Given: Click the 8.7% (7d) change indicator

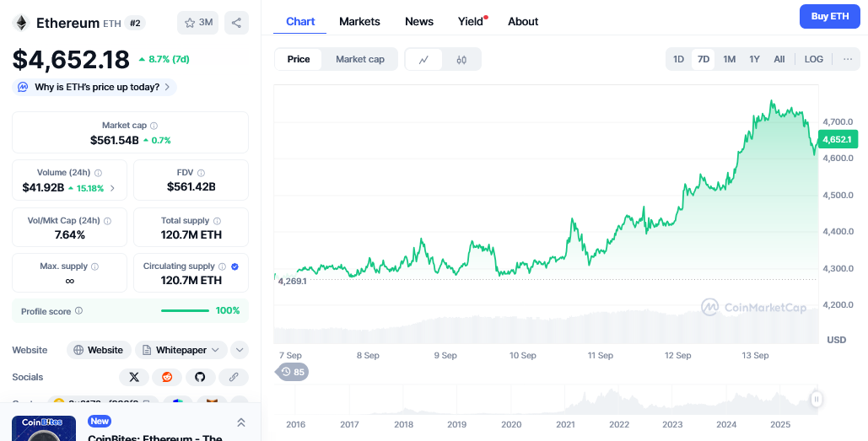Looking at the screenshot, I should [x=164, y=59].
